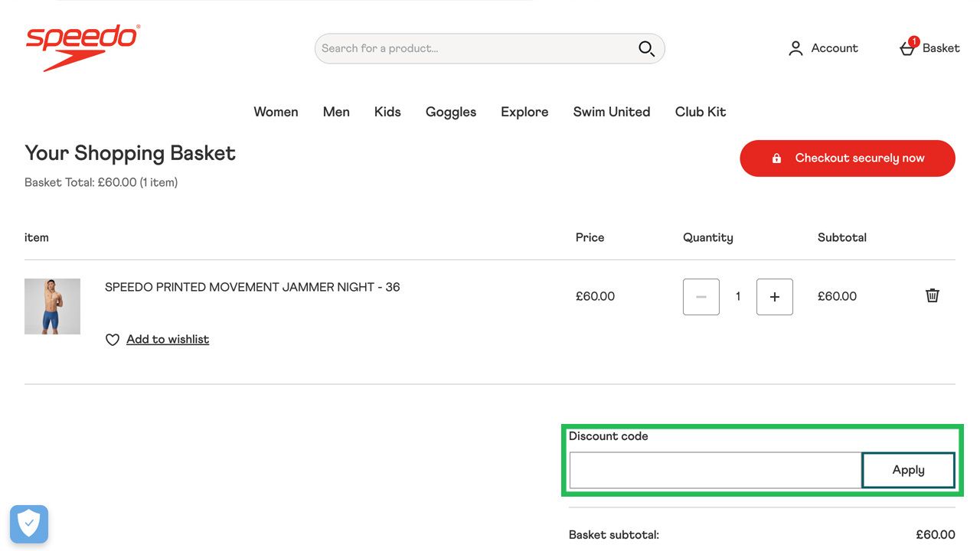
Task: Click Checkout securely now button
Action: tap(848, 158)
